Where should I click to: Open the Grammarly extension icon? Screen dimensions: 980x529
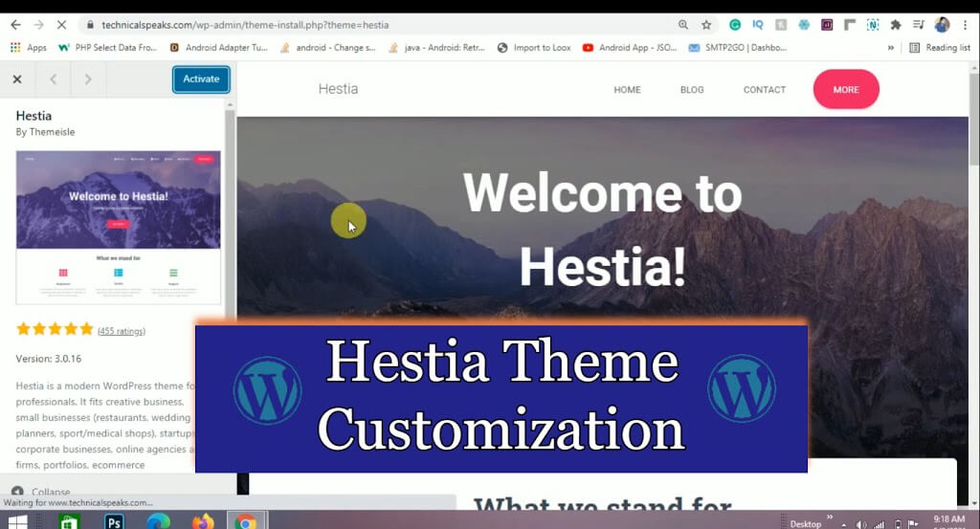(x=735, y=25)
